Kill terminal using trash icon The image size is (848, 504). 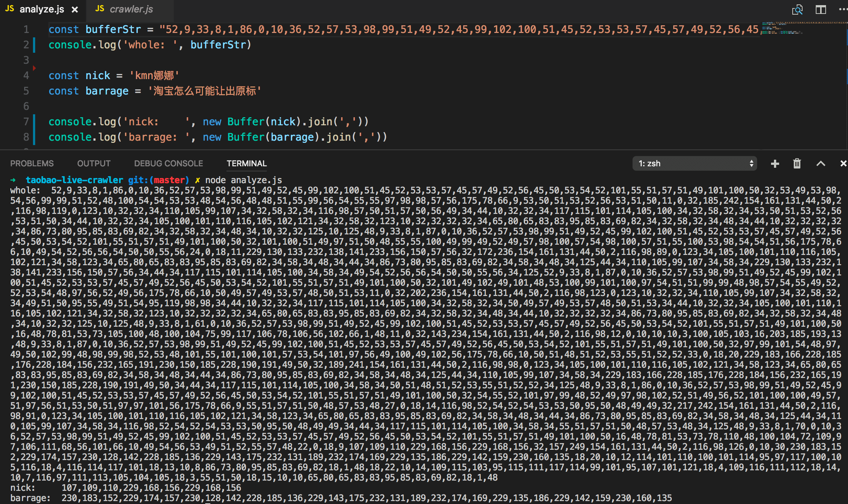coord(797,164)
